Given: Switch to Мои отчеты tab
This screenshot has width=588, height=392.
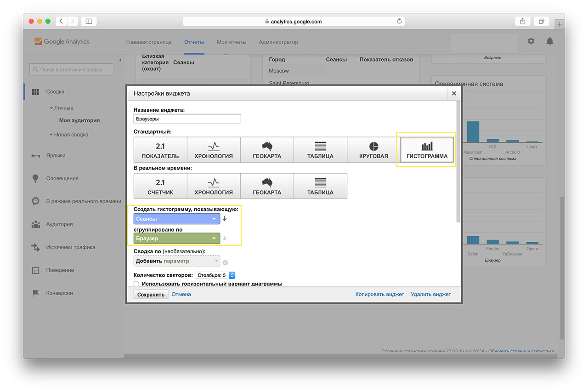Looking at the screenshot, I should click(232, 42).
